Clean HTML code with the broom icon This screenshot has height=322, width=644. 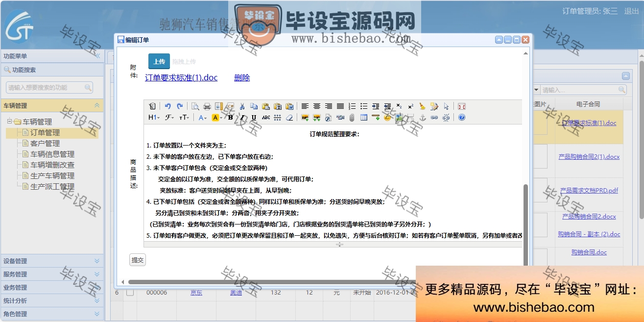click(x=423, y=106)
